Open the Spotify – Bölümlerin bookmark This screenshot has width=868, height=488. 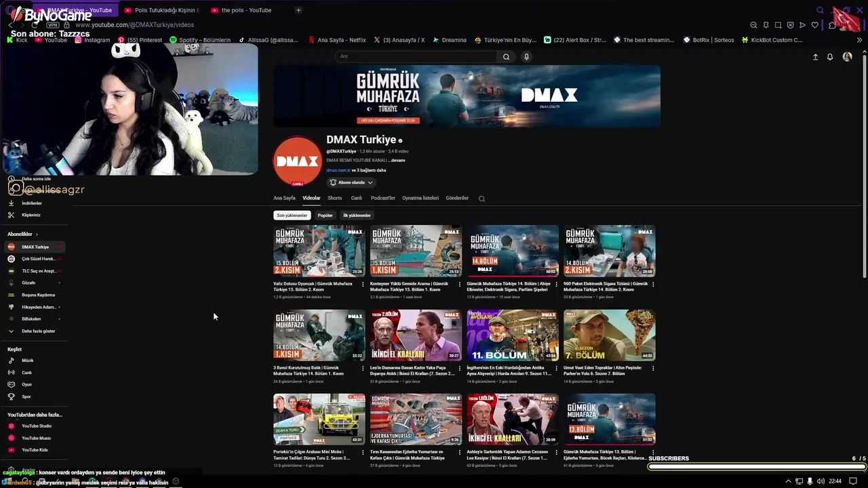[x=200, y=40]
